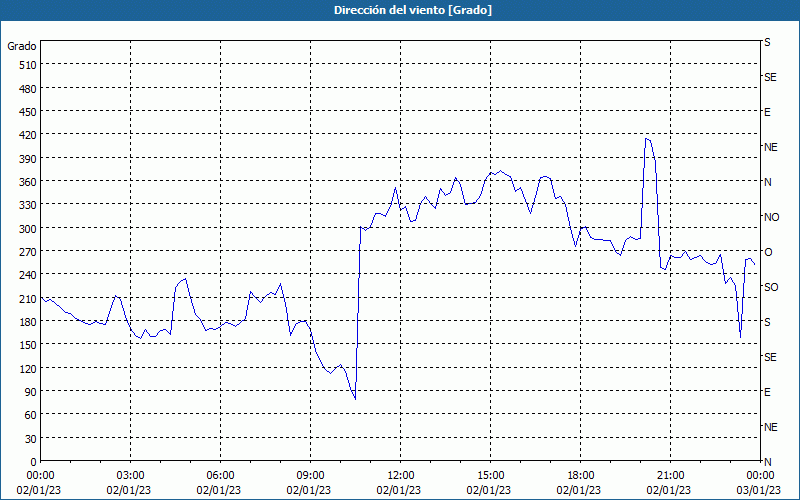800x500 pixels.
Task: Select the S compass label at 180 level
Action: (x=767, y=322)
